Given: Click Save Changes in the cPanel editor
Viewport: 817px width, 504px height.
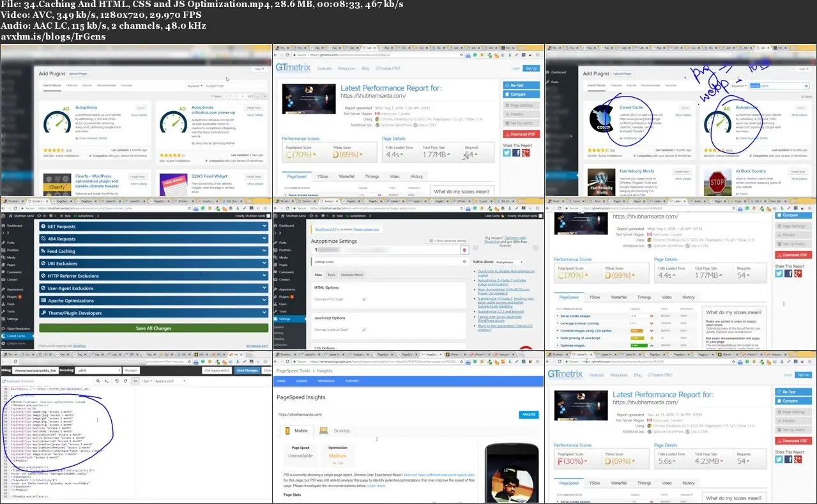Looking at the screenshot, I should pos(247,370).
